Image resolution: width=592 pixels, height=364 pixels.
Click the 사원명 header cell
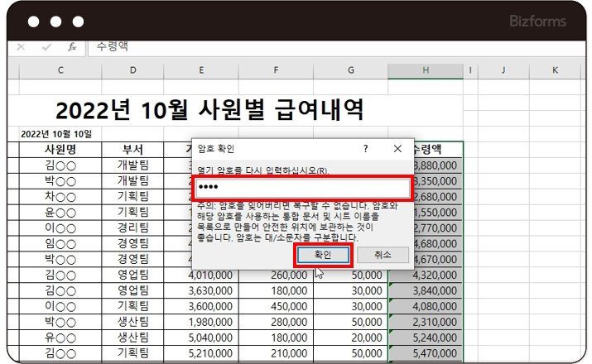click(x=60, y=150)
